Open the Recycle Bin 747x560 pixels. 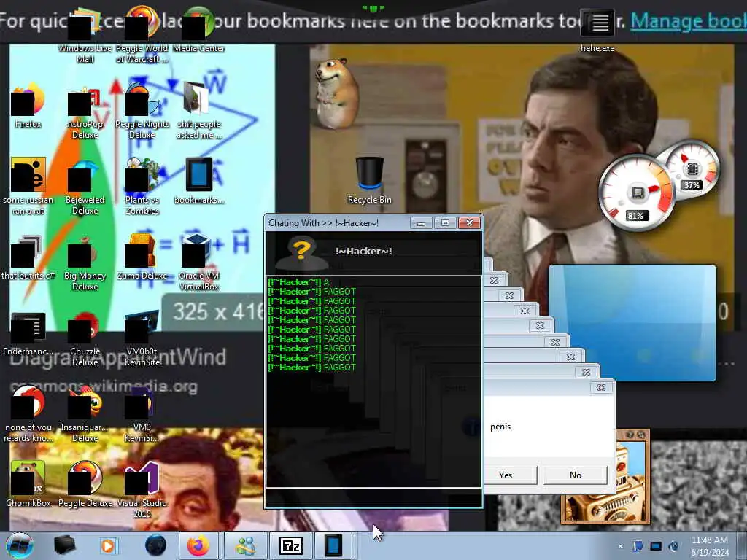[x=370, y=181]
